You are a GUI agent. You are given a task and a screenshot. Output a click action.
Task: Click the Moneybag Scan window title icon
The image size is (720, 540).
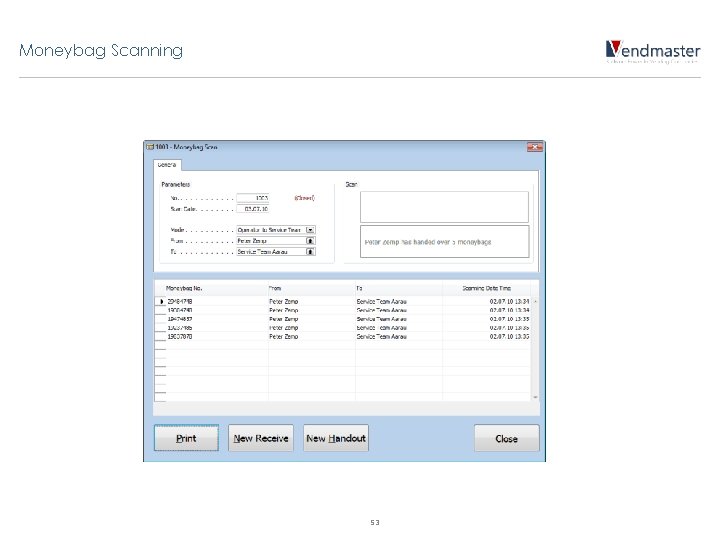[150, 147]
